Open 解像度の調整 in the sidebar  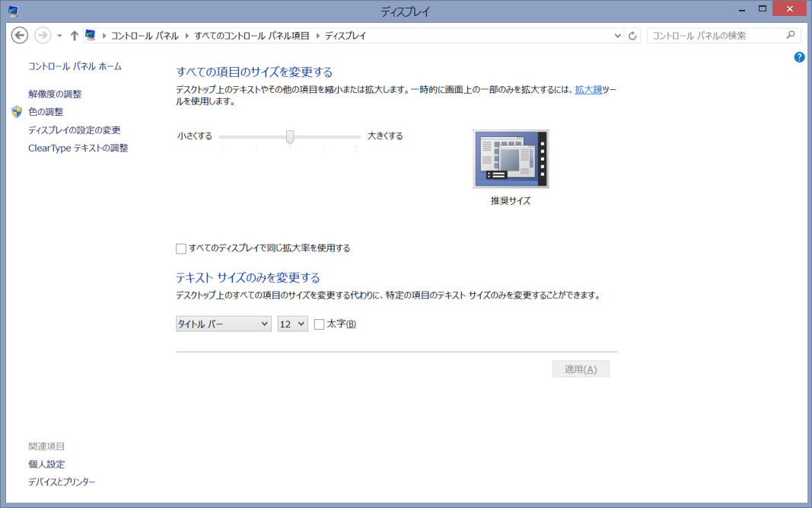tap(55, 94)
